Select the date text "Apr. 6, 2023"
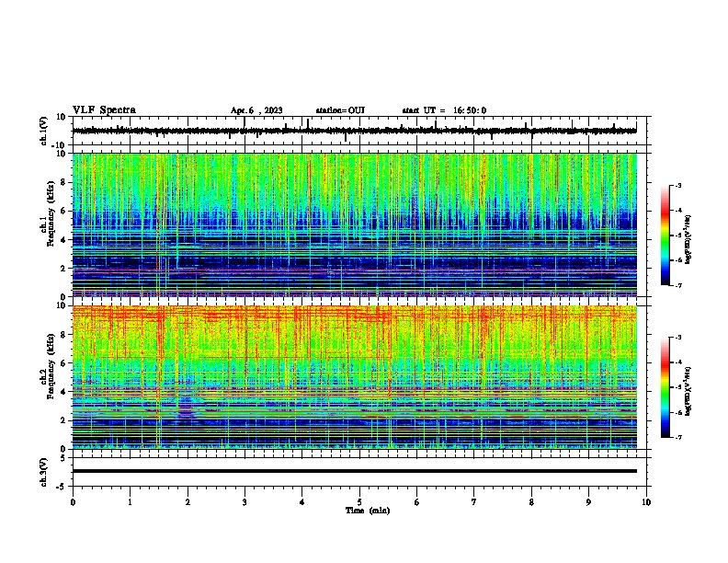728x563 pixels. (256, 110)
